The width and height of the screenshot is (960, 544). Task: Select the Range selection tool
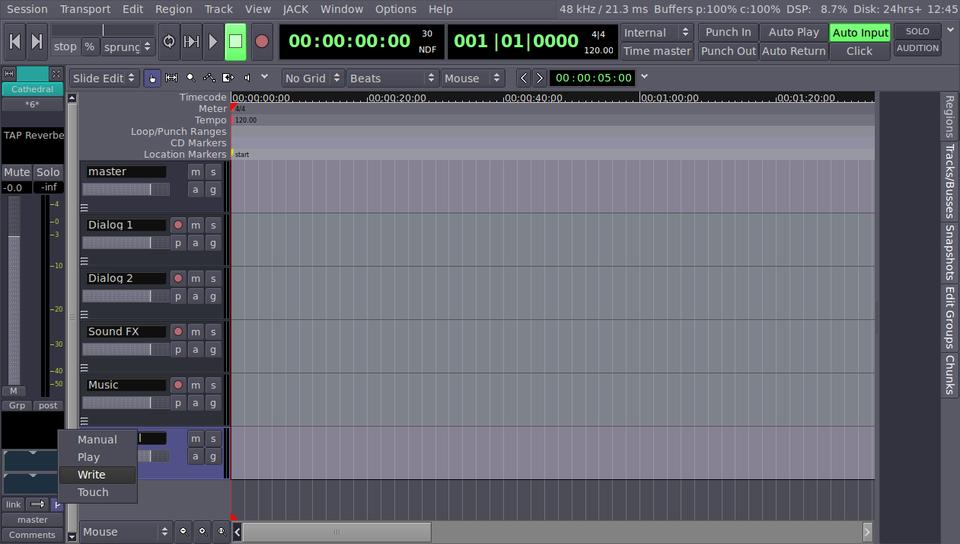click(x=171, y=78)
